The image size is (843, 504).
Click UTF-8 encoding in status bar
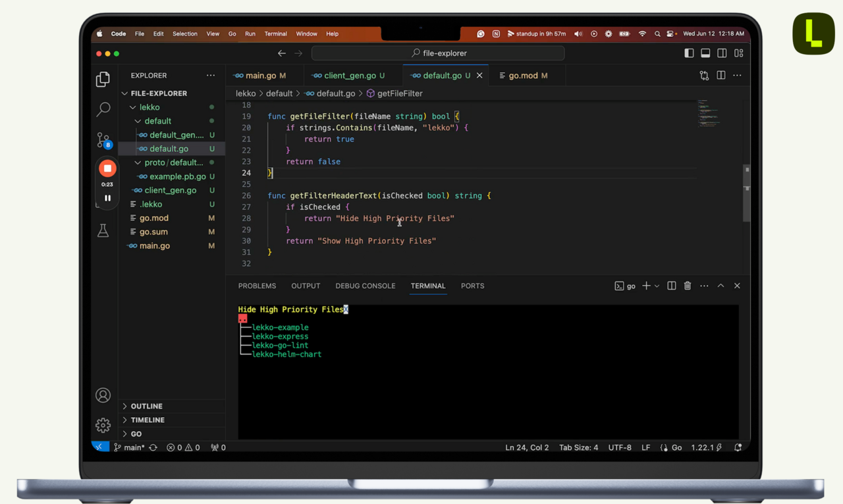coord(620,447)
